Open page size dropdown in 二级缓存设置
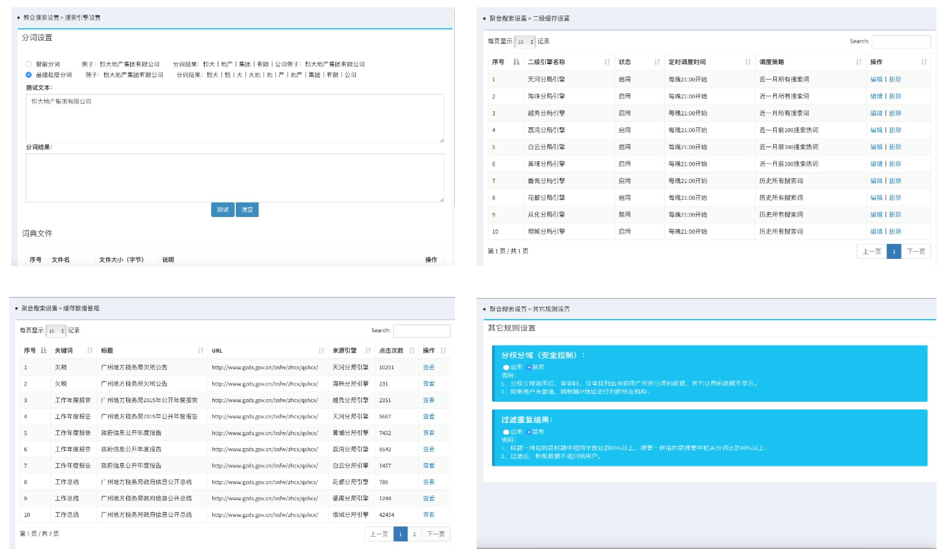 tap(525, 42)
